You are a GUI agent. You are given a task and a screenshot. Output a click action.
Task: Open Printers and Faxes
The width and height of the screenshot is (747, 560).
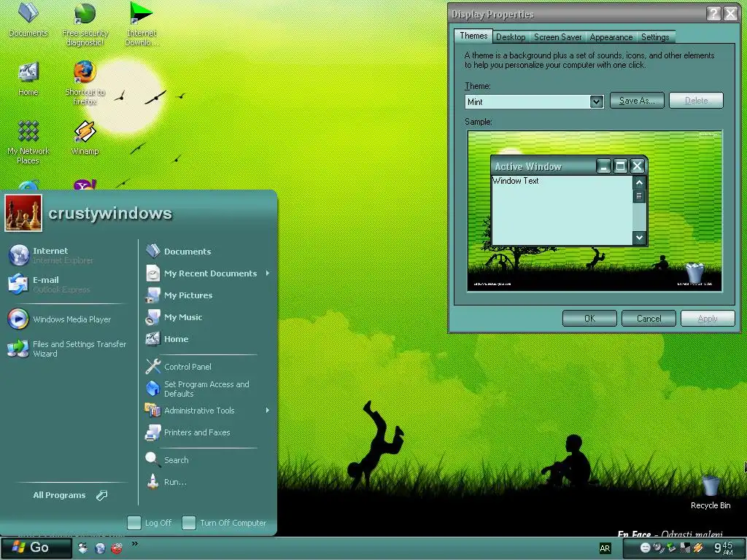coord(188,432)
